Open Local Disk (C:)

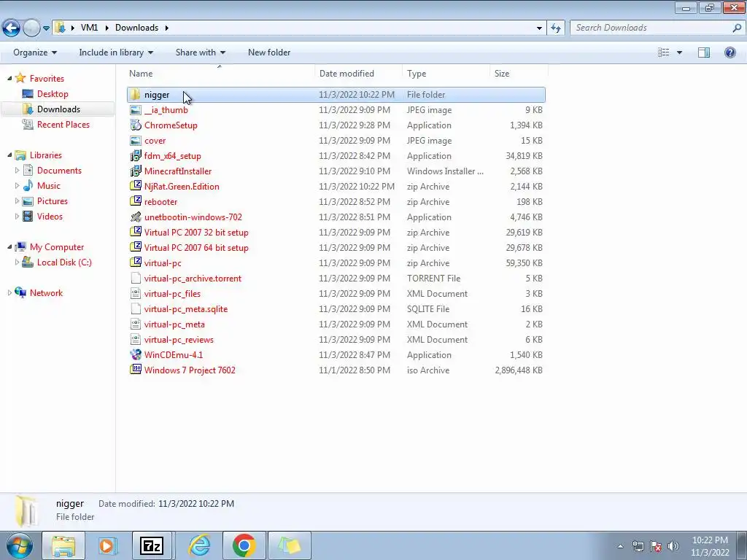(64, 262)
